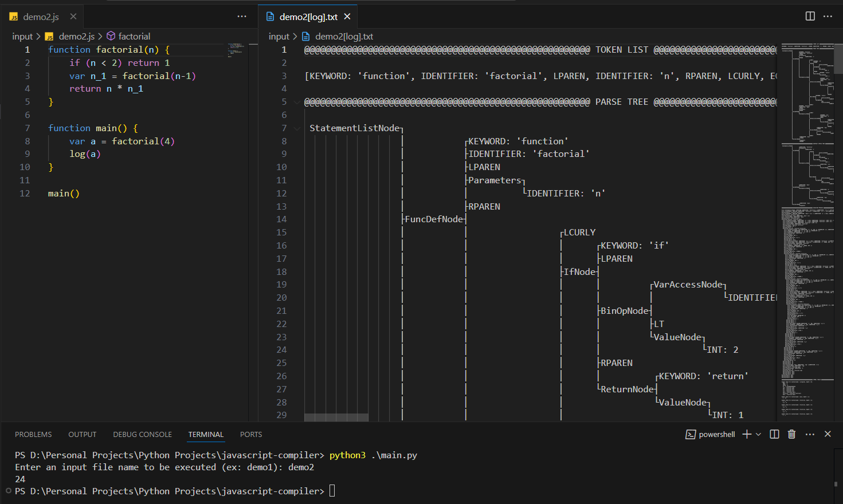The image size is (843, 504).
Task: Click the 'main()' call on line 12
Action: point(64,194)
